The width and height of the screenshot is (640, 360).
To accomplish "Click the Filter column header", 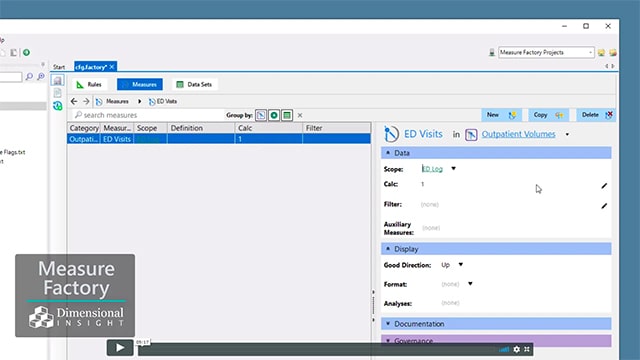I will [x=337, y=128].
